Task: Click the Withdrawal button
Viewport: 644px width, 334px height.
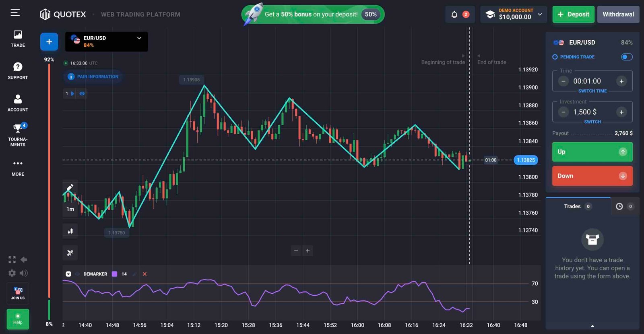Action: tap(618, 15)
